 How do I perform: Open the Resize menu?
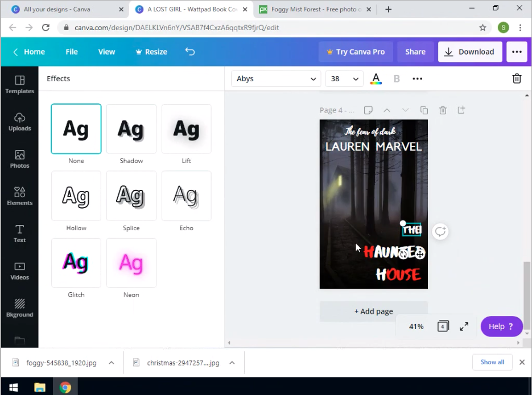[x=151, y=52]
